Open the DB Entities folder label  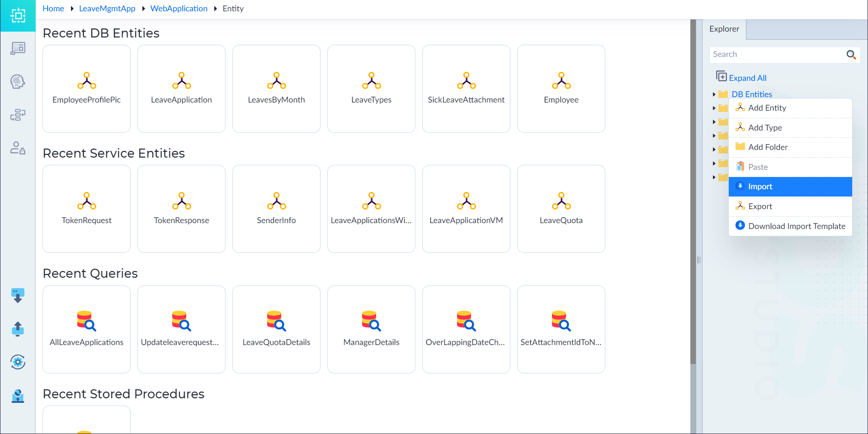tap(752, 94)
